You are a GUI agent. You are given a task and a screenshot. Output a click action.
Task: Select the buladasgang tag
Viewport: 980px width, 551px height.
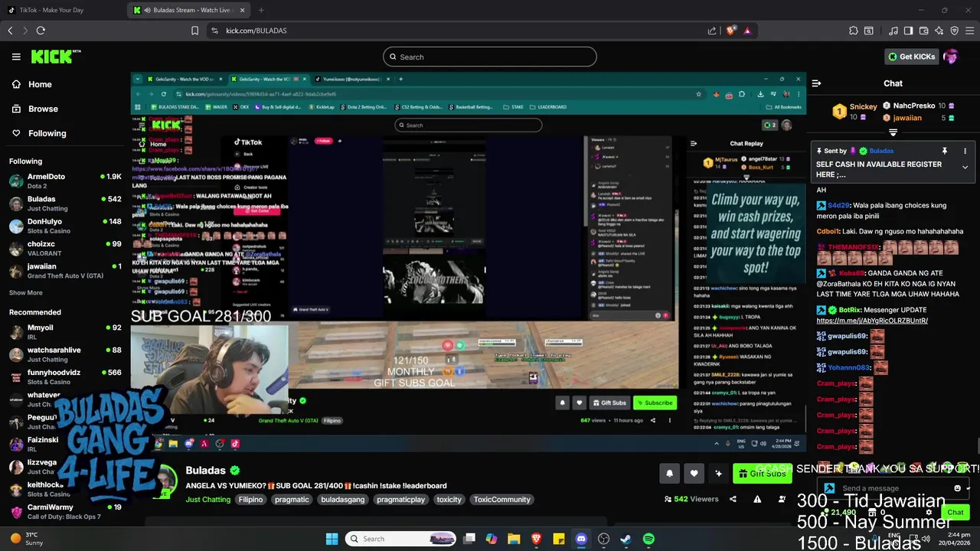coord(343,500)
